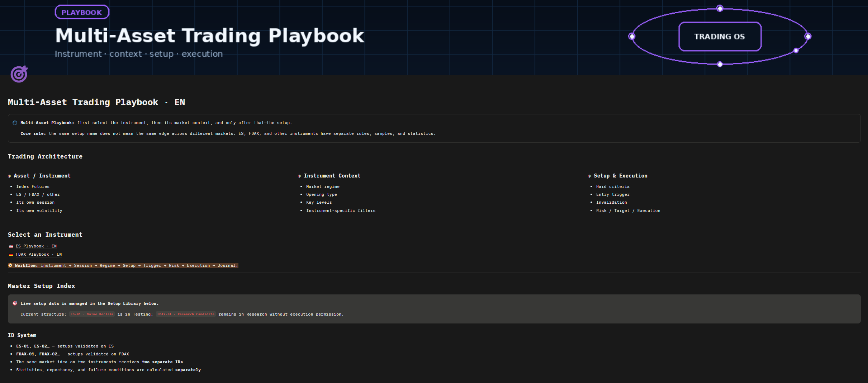The height and width of the screenshot is (383, 868).
Task: Click the two separate IDs bullet
Action: [x=99, y=362]
